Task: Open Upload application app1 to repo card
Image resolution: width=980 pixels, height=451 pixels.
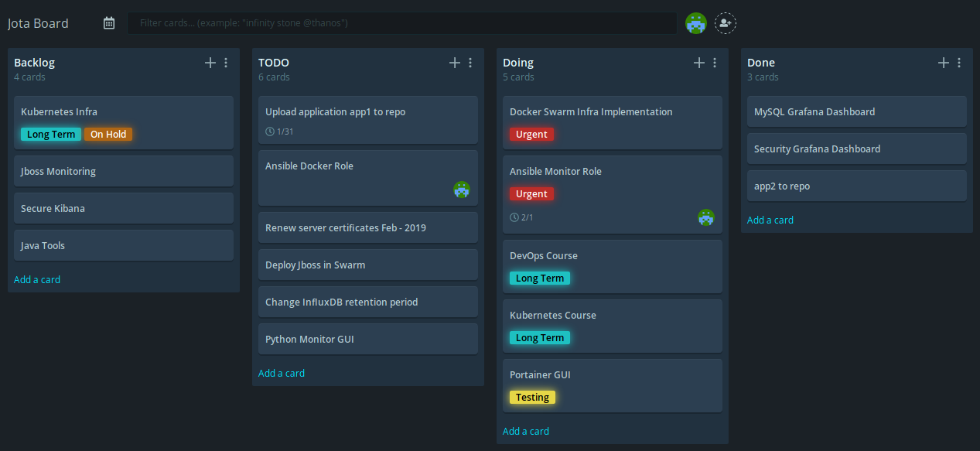Action: coord(368,120)
